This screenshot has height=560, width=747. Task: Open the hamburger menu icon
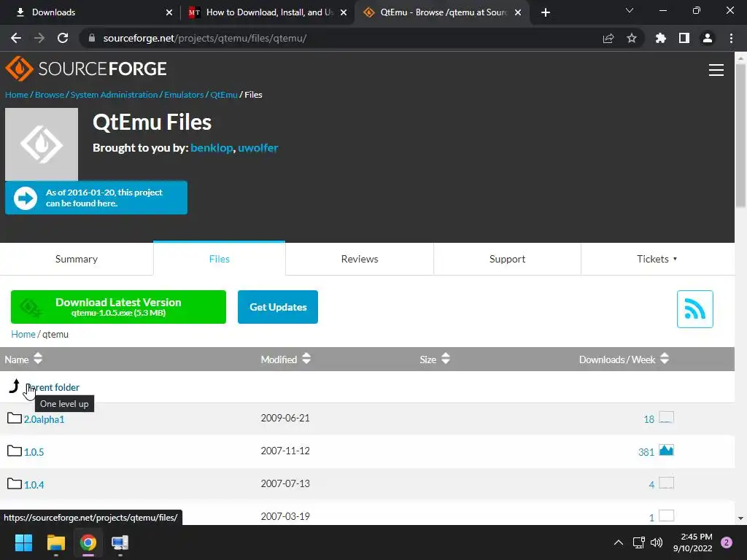click(716, 70)
